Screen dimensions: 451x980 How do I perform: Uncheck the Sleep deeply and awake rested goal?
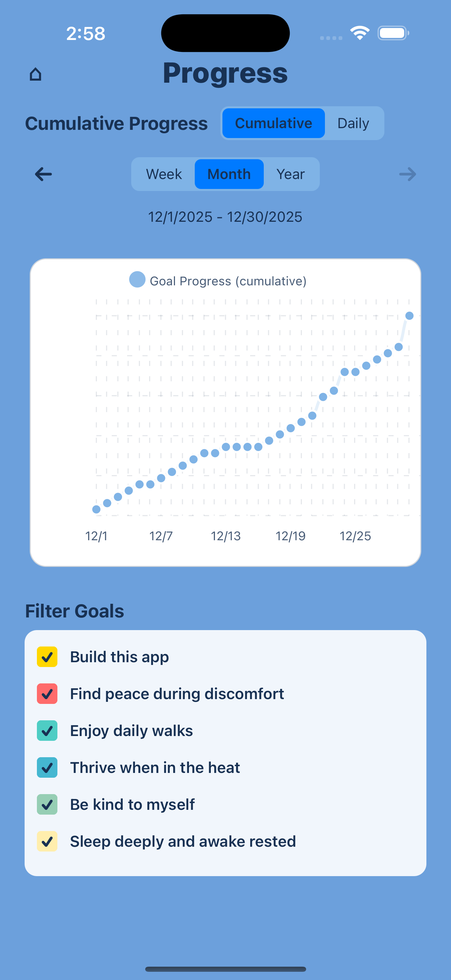[x=47, y=841]
